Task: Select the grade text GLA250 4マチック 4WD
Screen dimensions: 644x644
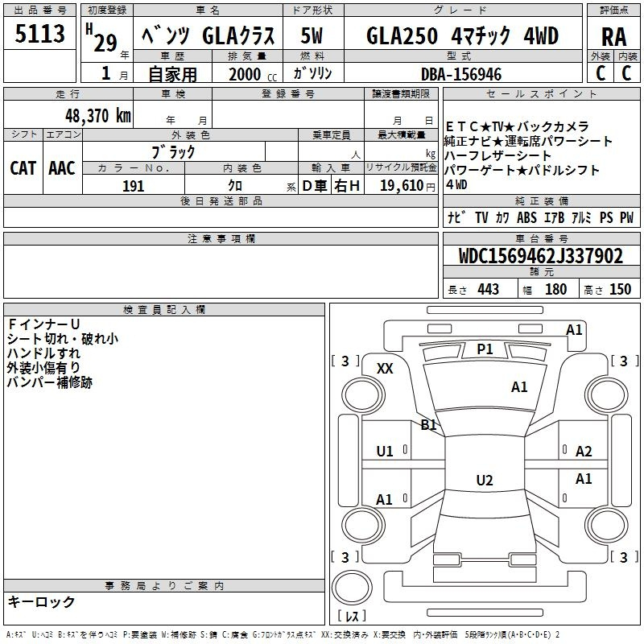Action: tap(462, 36)
